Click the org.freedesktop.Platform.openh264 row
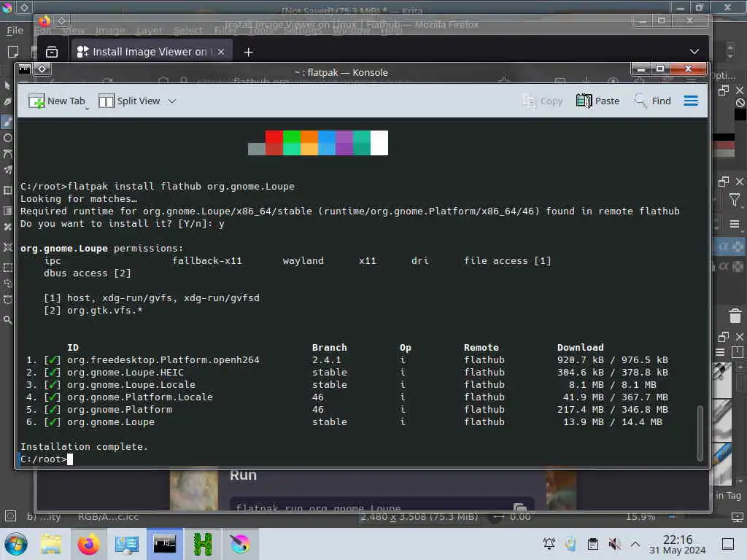The image size is (747, 560). (347, 360)
